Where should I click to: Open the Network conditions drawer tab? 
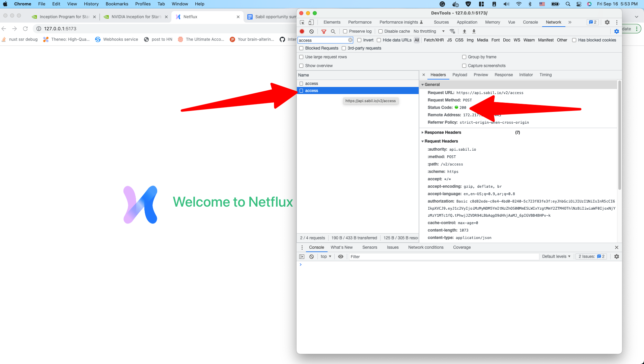coord(426,247)
